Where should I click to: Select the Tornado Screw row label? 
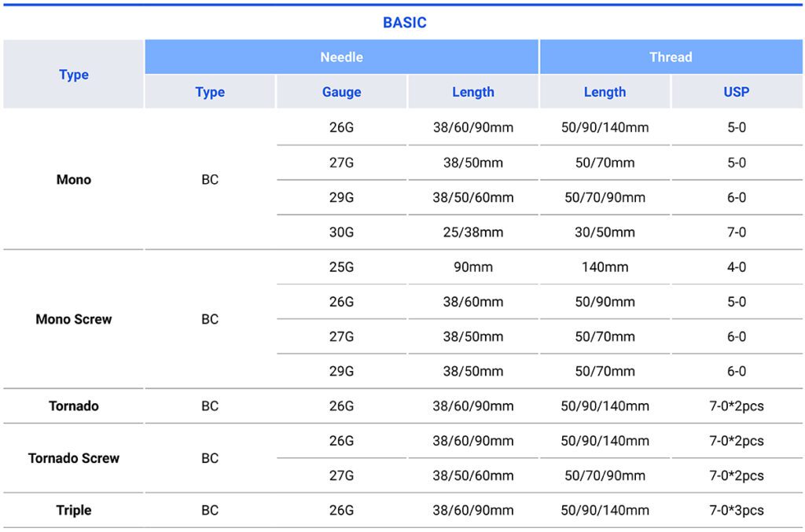click(x=74, y=458)
